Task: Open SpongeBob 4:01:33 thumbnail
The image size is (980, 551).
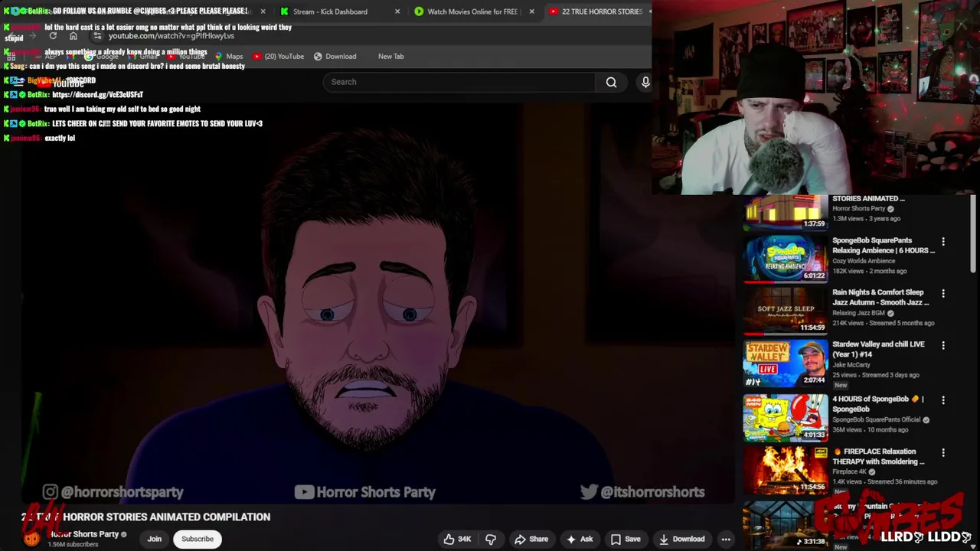Action: click(786, 418)
